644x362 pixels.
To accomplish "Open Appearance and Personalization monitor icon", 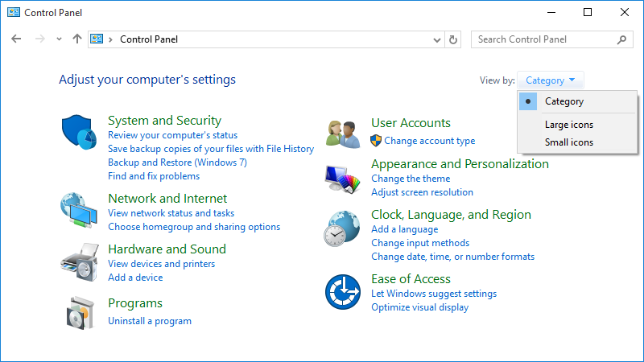I will [342, 177].
